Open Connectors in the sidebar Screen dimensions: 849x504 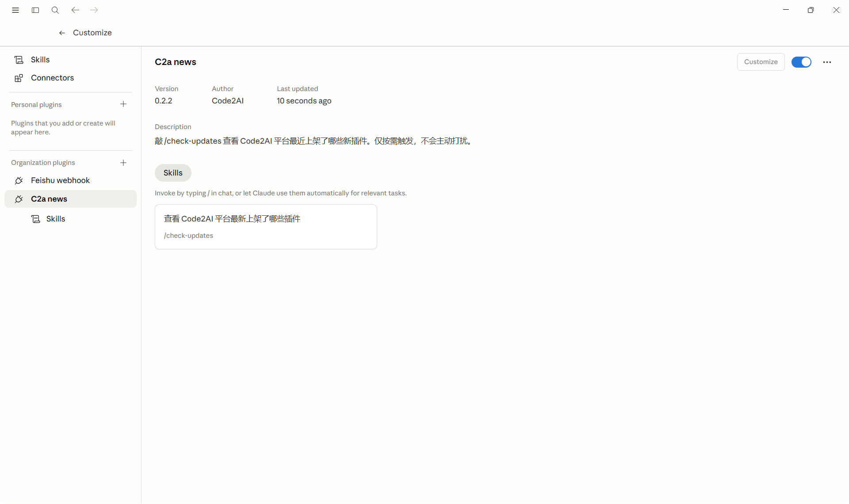[x=71, y=78]
